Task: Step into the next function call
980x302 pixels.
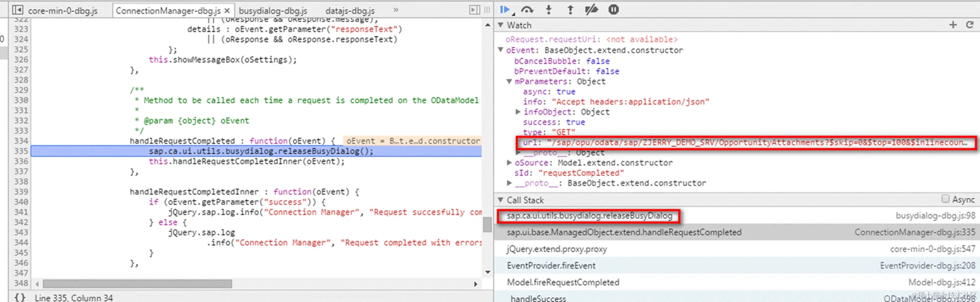Action: click(549, 10)
